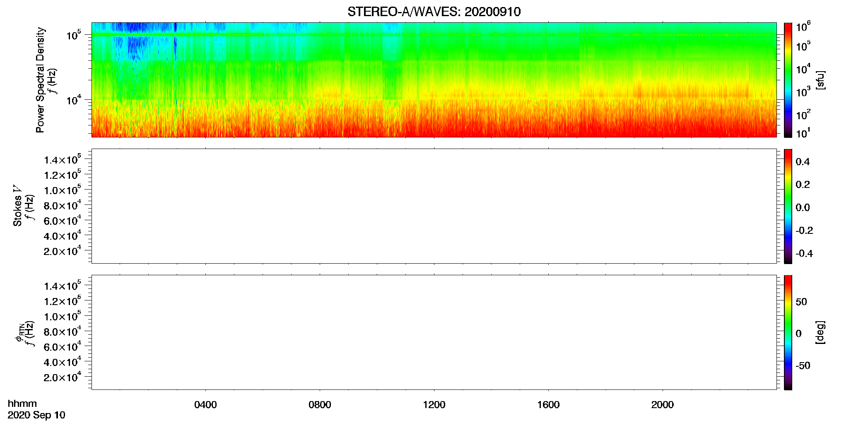Click the empty phi RTN plot panel
The width and height of the screenshot is (868, 447).
(x=434, y=332)
